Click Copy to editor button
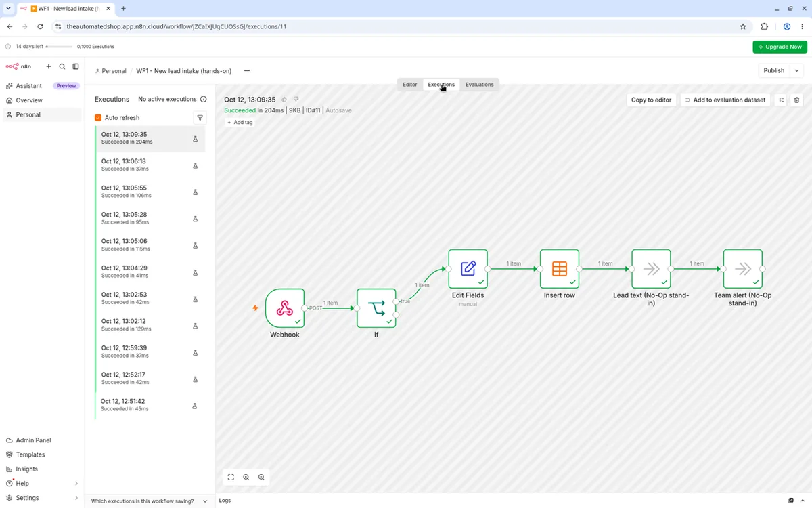This screenshot has height=508, width=812. [651, 100]
